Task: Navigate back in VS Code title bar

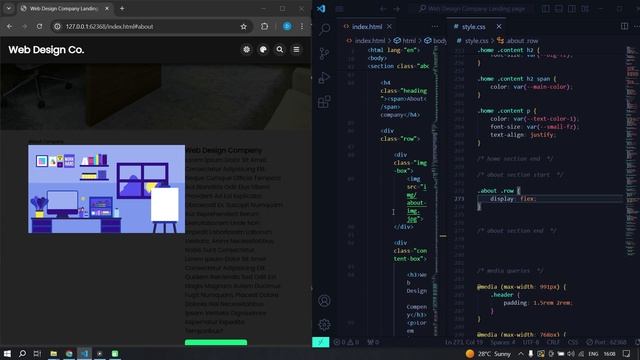Action: point(383,9)
